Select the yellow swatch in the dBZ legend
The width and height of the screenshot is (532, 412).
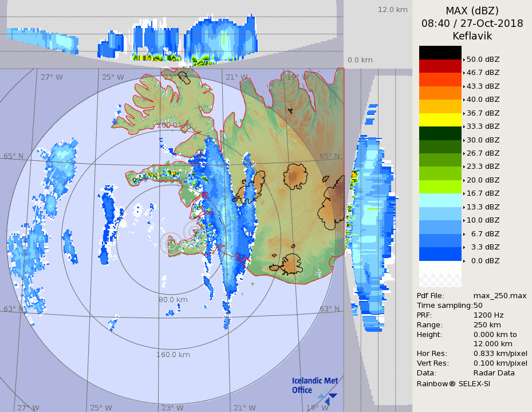point(440,120)
